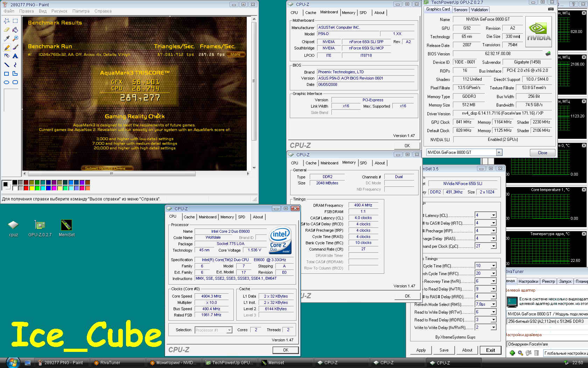Select the Line tool in Paint
588x368 pixels.
[x=7, y=64]
